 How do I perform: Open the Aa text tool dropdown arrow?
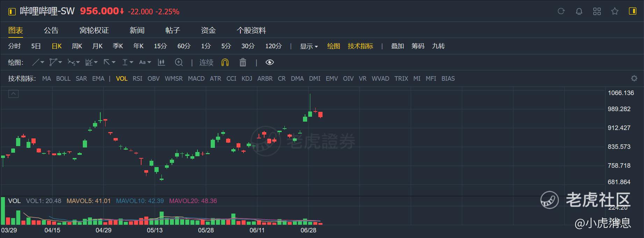pyautogui.click(x=149, y=63)
